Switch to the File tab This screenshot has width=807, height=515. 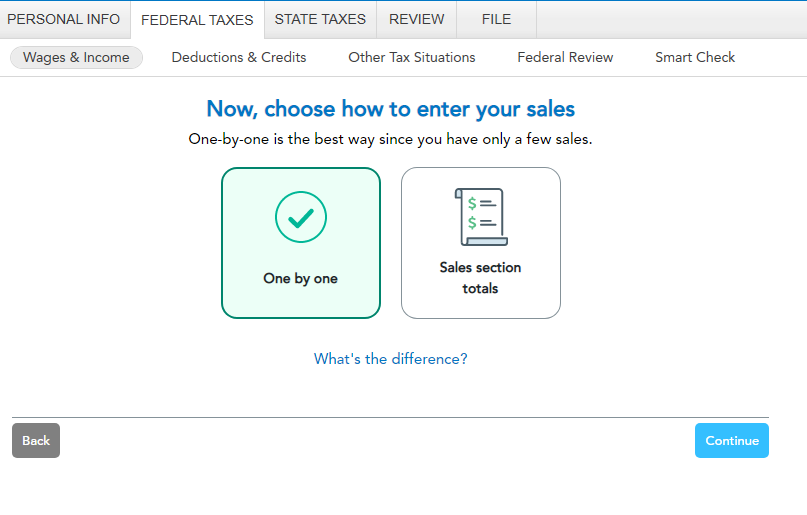[x=496, y=19]
